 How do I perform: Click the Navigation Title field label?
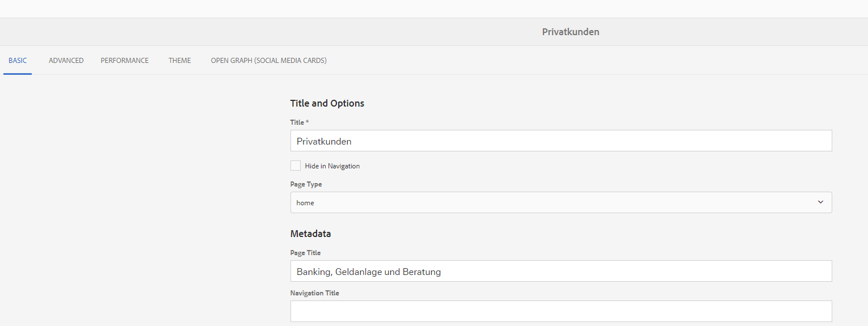(x=314, y=293)
